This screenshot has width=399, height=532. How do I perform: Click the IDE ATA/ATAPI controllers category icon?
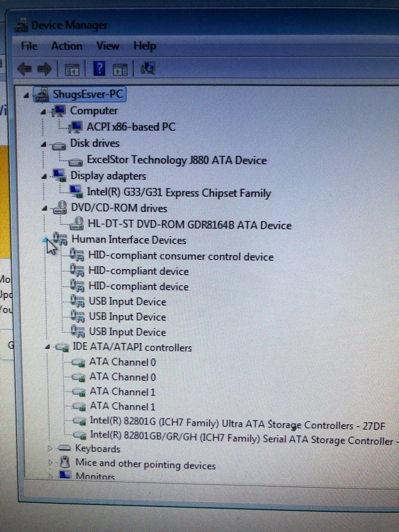62,347
